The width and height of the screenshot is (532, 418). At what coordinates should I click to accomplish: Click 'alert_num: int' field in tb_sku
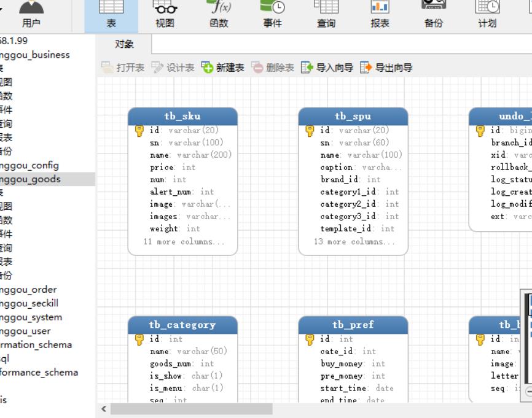click(182, 192)
